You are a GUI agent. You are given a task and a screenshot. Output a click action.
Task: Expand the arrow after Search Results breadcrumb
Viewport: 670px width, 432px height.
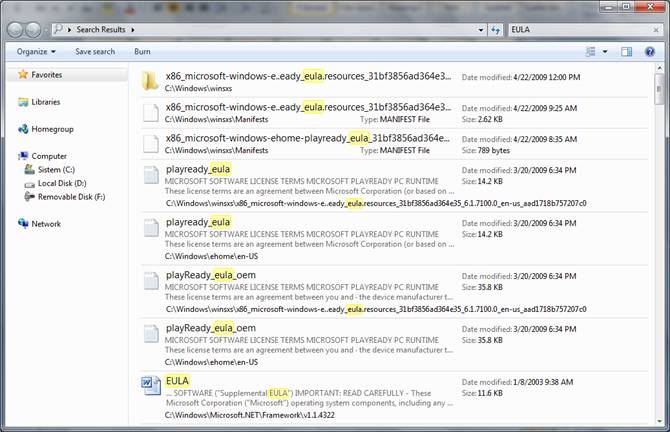(133, 30)
